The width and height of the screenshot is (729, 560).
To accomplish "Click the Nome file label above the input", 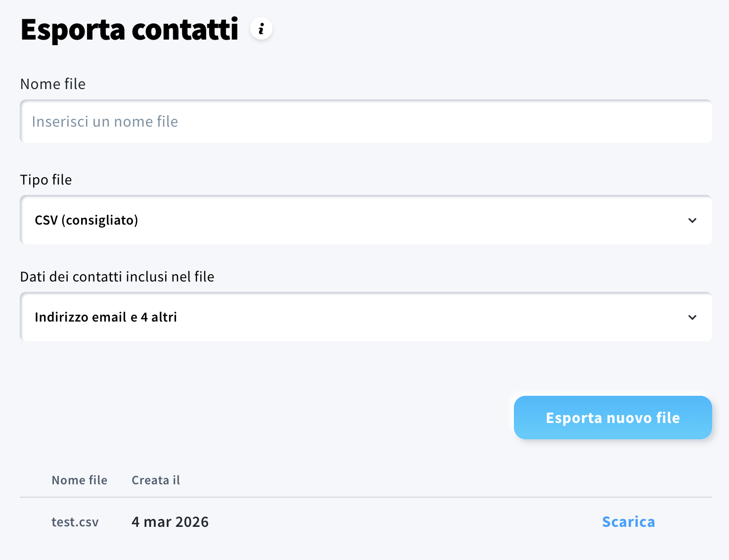I will tap(53, 84).
